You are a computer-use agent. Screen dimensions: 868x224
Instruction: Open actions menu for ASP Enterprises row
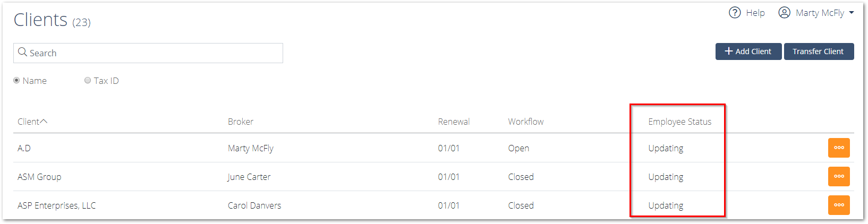point(839,205)
